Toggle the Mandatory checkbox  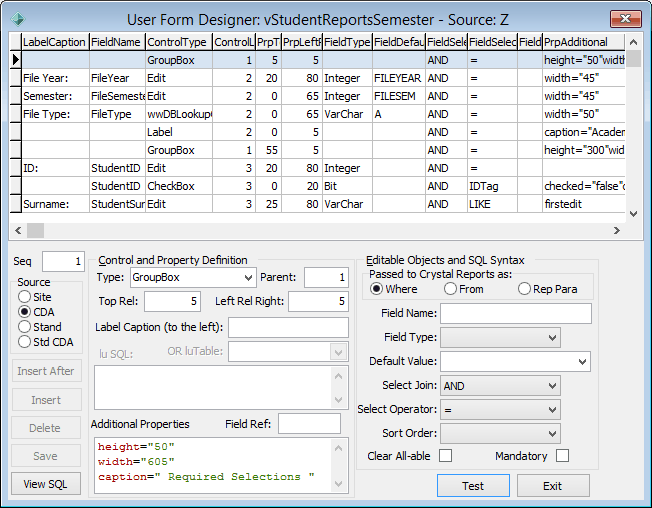pos(562,456)
